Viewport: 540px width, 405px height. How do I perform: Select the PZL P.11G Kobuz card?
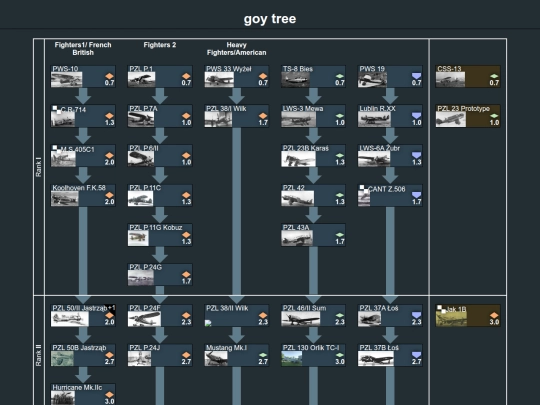click(160, 235)
